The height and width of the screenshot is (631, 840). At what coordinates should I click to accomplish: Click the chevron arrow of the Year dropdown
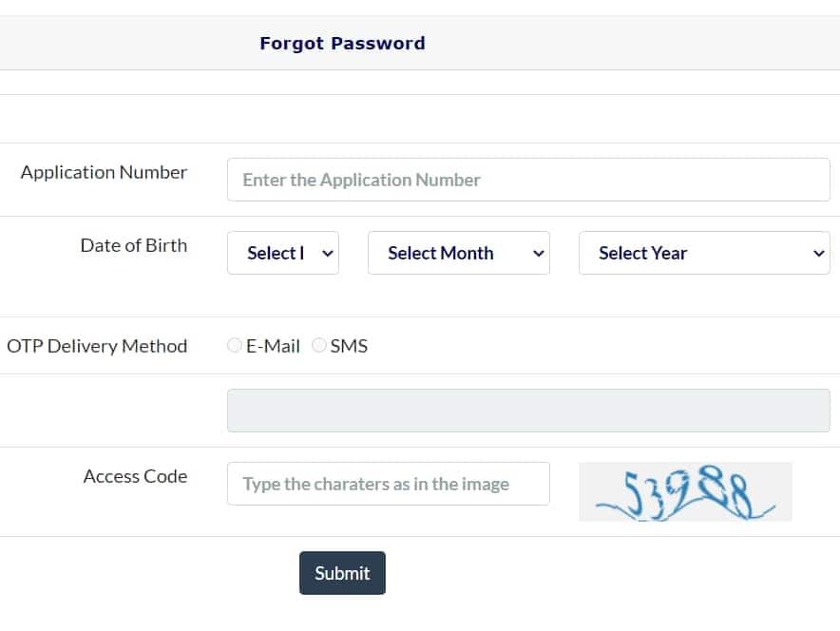coord(819,253)
